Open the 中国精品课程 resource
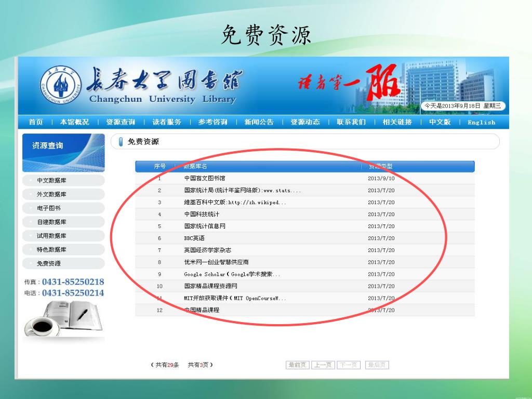The image size is (532, 399). click(202, 310)
